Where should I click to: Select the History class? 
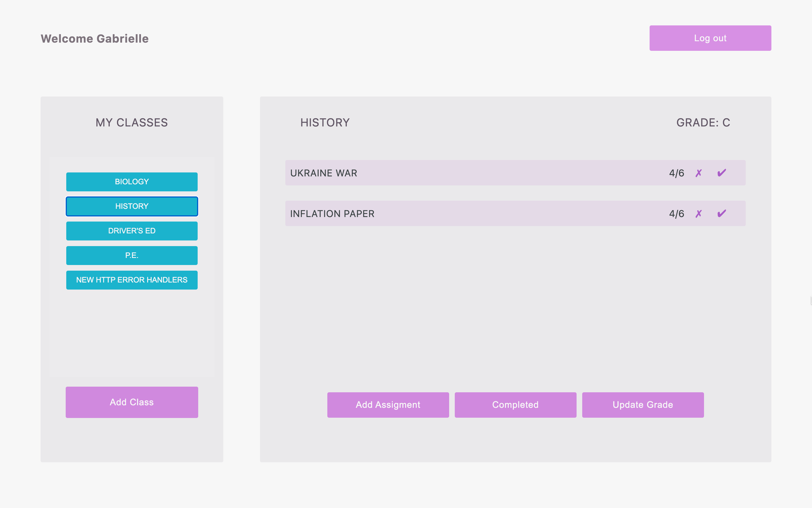point(132,206)
